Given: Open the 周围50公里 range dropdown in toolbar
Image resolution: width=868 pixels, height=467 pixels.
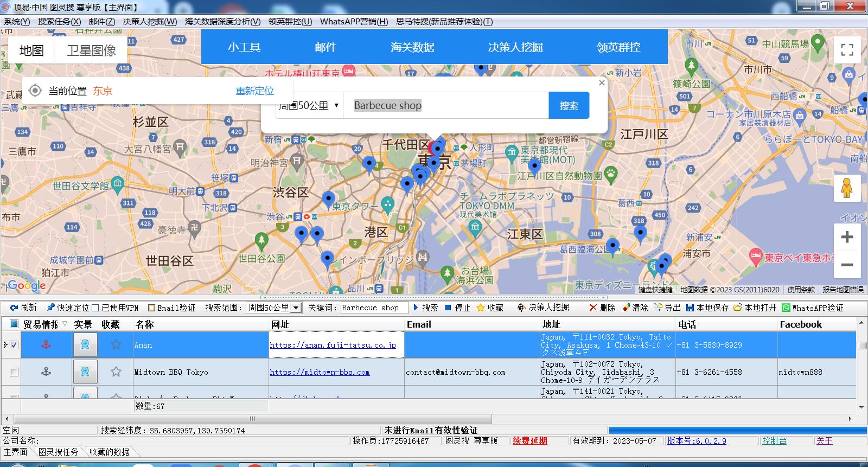Looking at the screenshot, I should pyautogui.click(x=296, y=308).
